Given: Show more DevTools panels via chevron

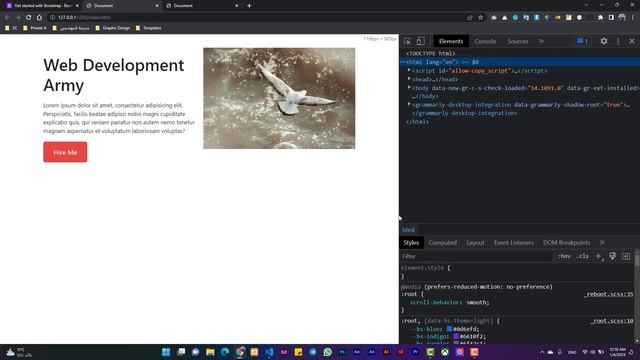Looking at the screenshot, I should 541,41.
